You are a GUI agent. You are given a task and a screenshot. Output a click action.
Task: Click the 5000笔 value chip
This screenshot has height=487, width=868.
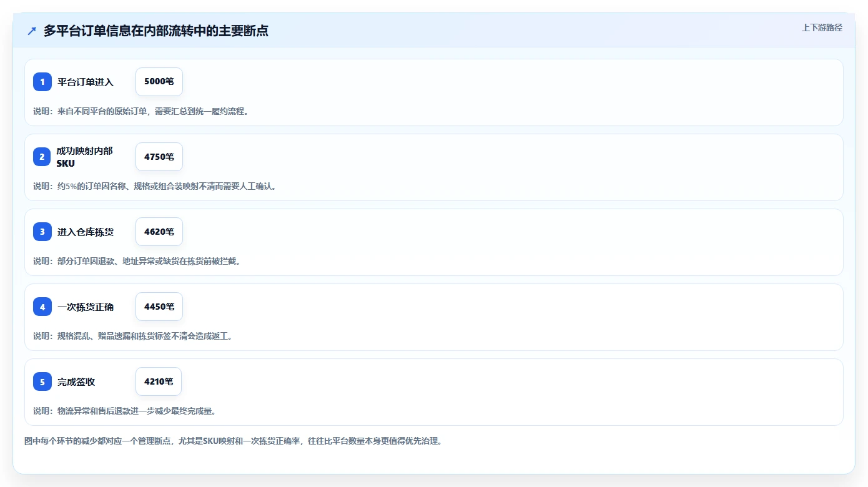pos(159,82)
